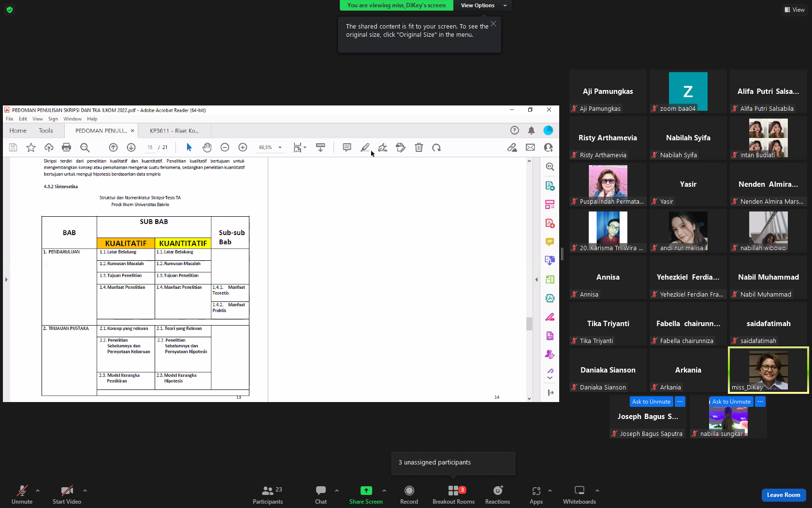Viewport: 812px width, 508px height.
Task: Switch Zoom layout with View button
Action: pyautogui.click(x=795, y=10)
